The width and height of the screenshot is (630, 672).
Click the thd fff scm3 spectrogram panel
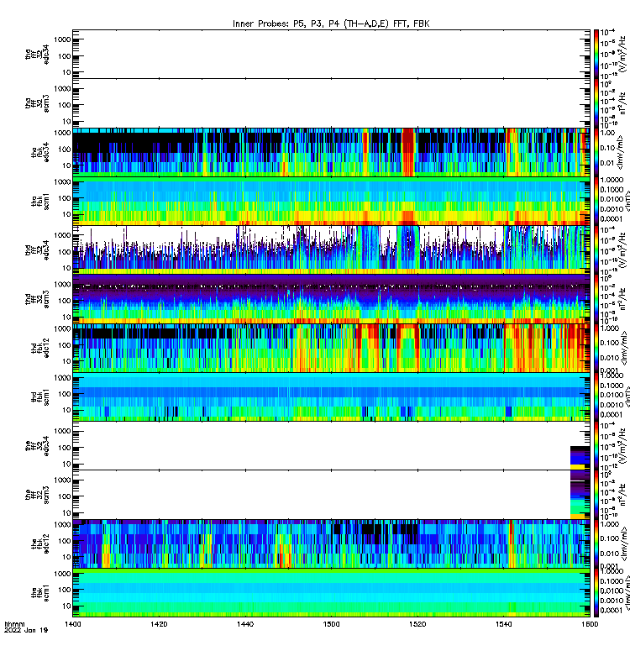click(331, 299)
